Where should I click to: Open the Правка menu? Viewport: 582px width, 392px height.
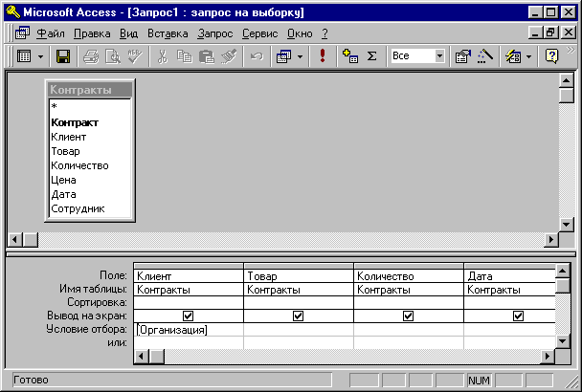point(92,33)
